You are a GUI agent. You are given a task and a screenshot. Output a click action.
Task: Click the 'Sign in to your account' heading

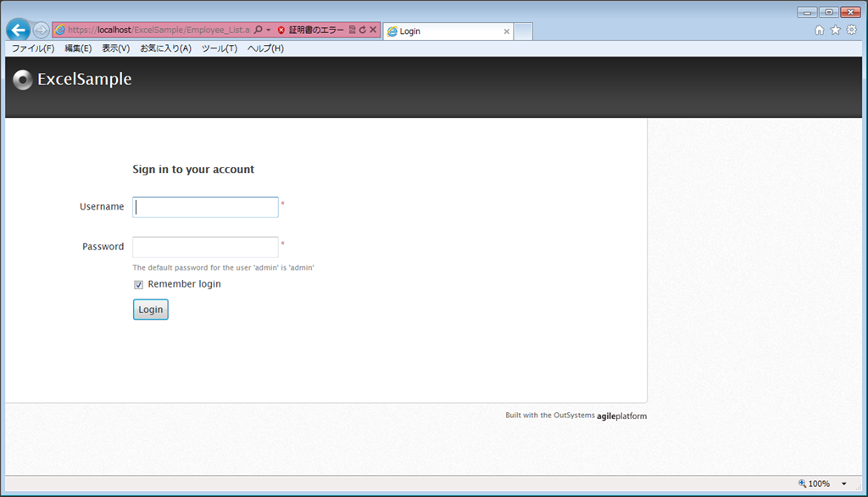tap(193, 170)
